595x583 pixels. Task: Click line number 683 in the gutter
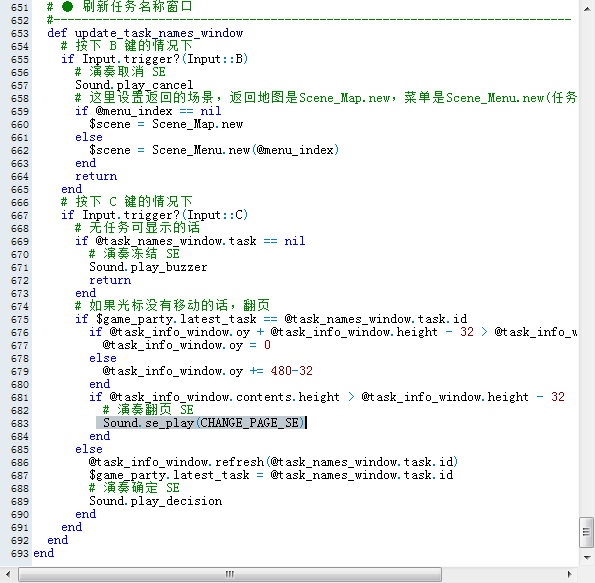click(x=20, y=424)
